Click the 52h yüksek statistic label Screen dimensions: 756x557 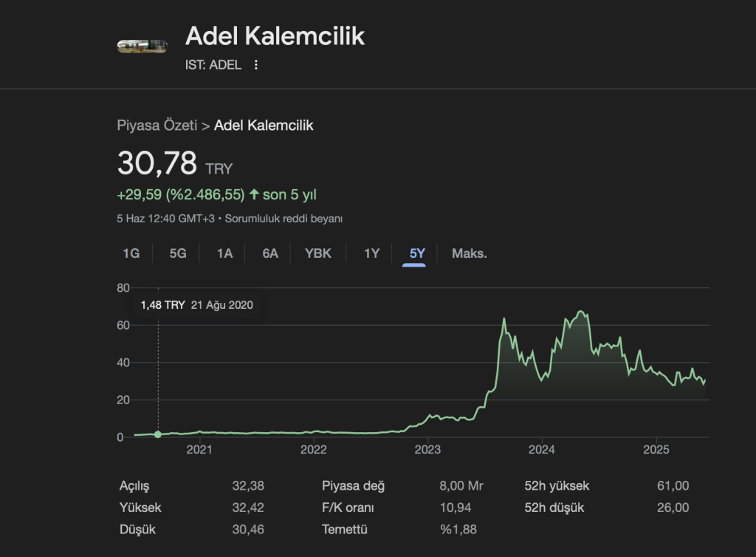click(557, 486)
